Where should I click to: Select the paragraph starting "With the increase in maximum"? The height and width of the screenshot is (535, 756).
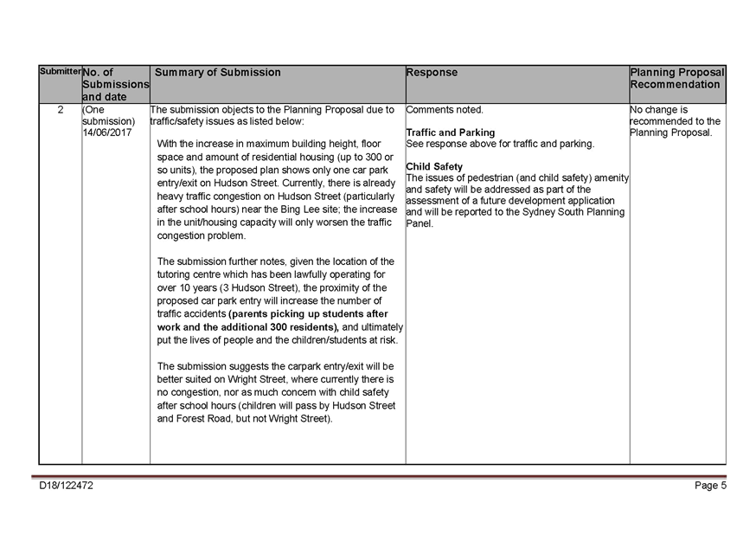(276, 190)
